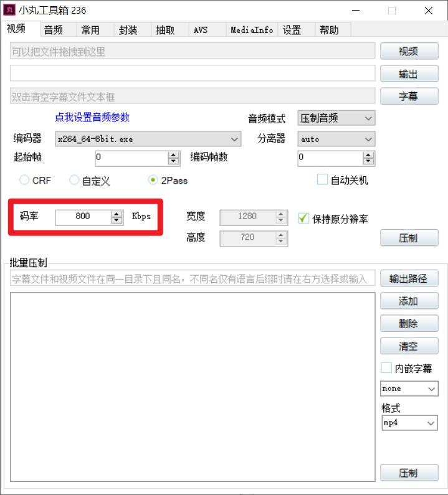Click the 码率 value input field
Viewport: 448px width, 495px height.
pos(82,216)
